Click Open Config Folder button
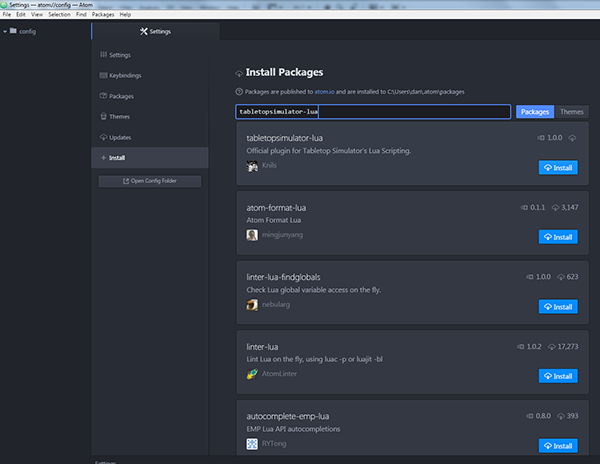This screenshot has height=464, width=600. tap(150, 181)
